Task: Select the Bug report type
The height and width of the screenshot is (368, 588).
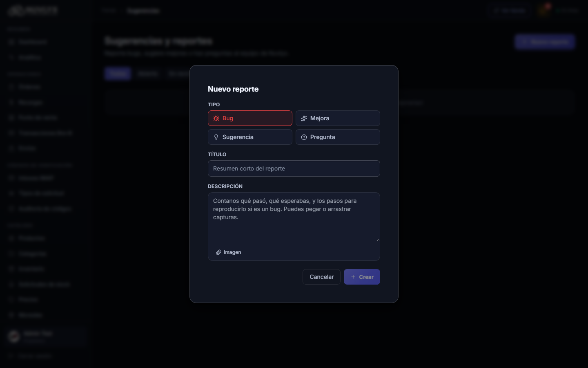Action: 250,118
